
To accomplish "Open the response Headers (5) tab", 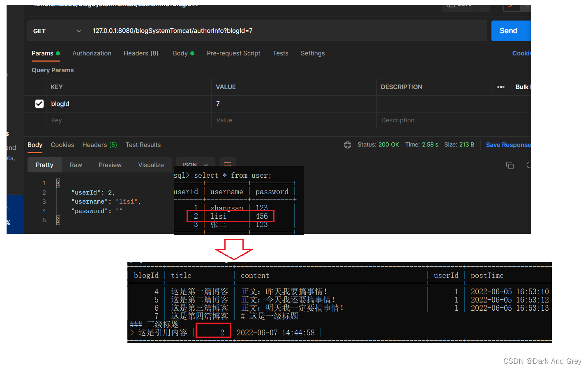I will point(99,145).
